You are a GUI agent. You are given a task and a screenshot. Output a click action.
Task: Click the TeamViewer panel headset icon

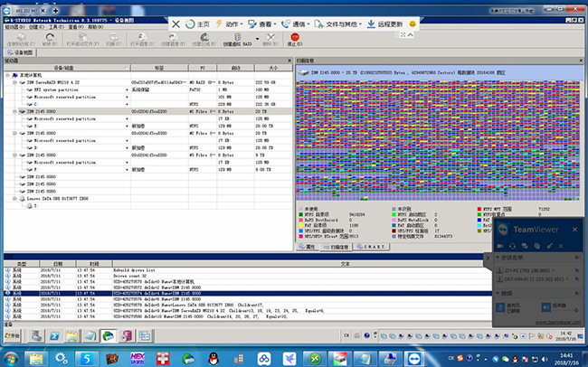click(x=512, y=246)
